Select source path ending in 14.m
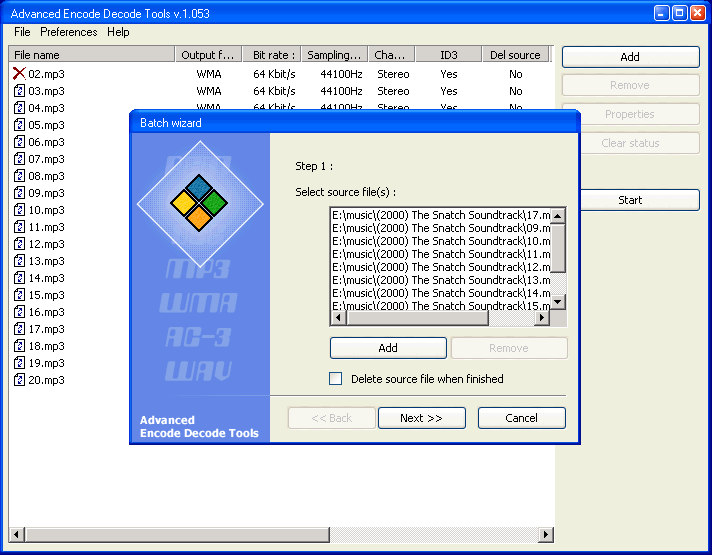This screenshot has height=555, width=712. coord(440,293)
